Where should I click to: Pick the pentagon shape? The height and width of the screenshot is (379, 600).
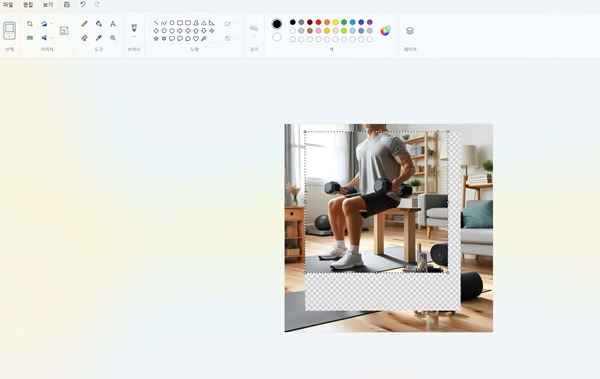pyautogui.click(x=164, y=31)
